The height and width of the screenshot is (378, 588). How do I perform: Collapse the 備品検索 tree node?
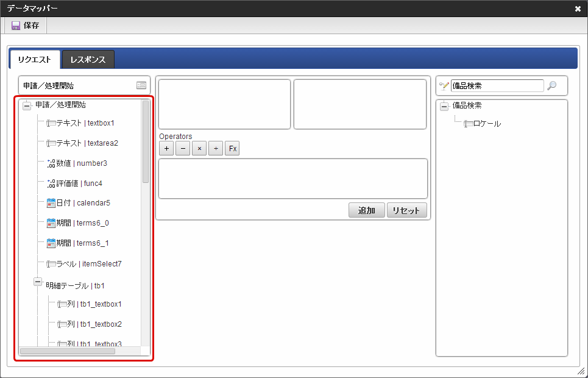[x=443, y=105]
